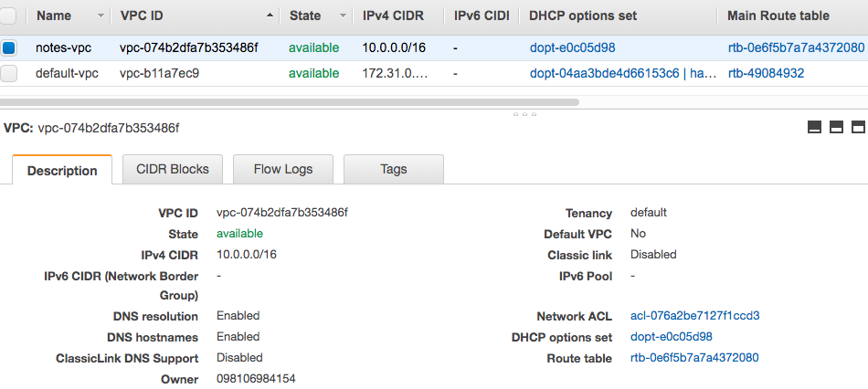Image resolution: width=868 pixels, height=389 pixels.
Task: Switch to the CIDR Blocks tab
Action: [x=172, y=169]
